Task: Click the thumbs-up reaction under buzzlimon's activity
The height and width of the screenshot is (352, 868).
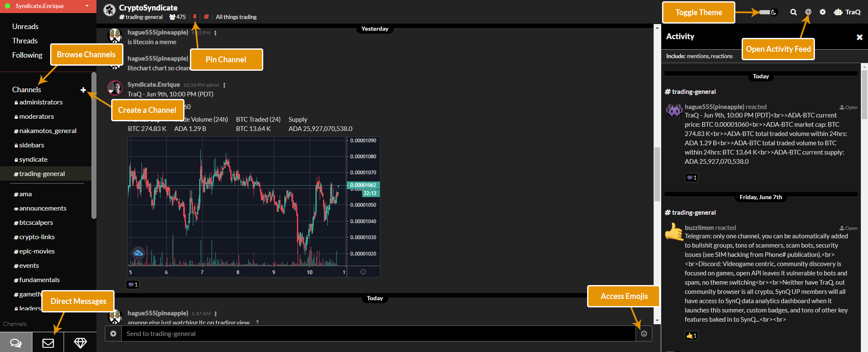Action: (692, 336)
